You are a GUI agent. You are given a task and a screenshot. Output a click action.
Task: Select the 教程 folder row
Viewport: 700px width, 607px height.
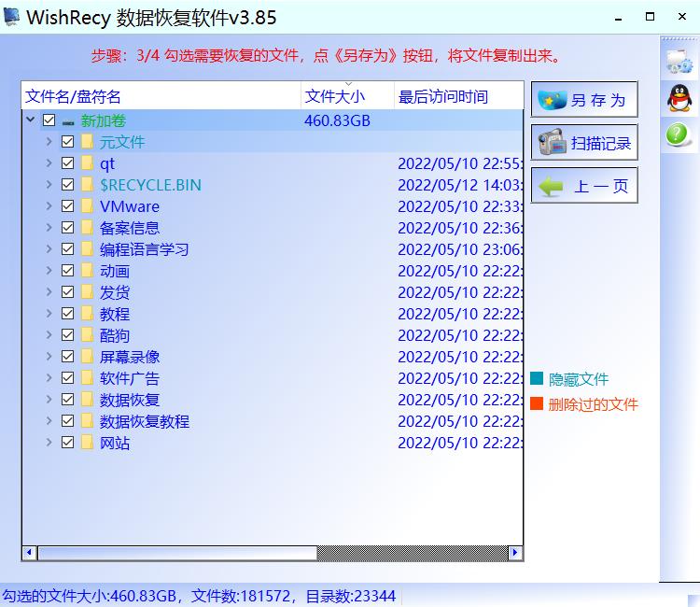pos(273,314)
